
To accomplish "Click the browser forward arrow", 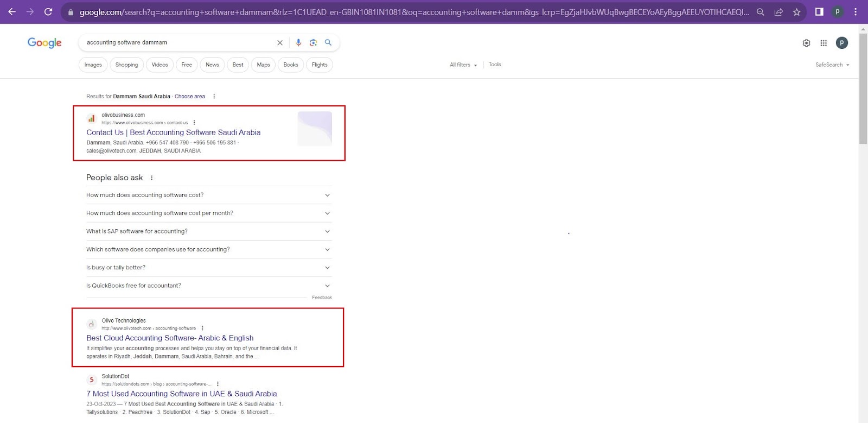I will click(x=30, y=11).
